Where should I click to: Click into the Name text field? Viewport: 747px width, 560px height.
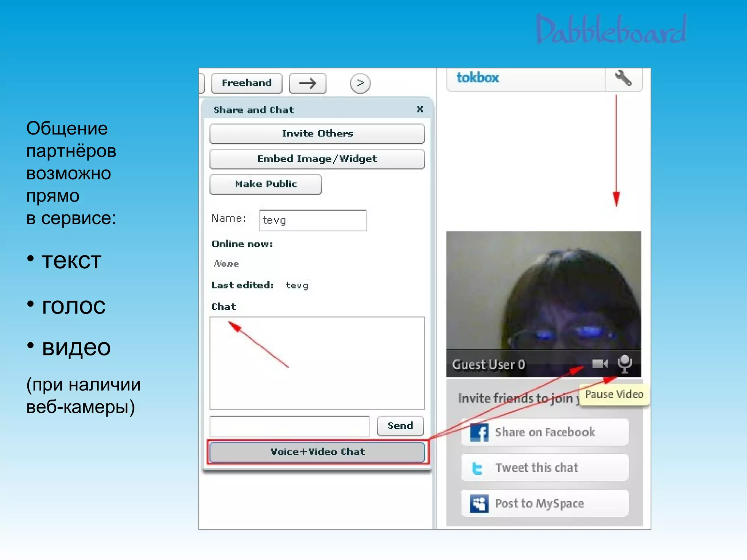coord(313,220)
